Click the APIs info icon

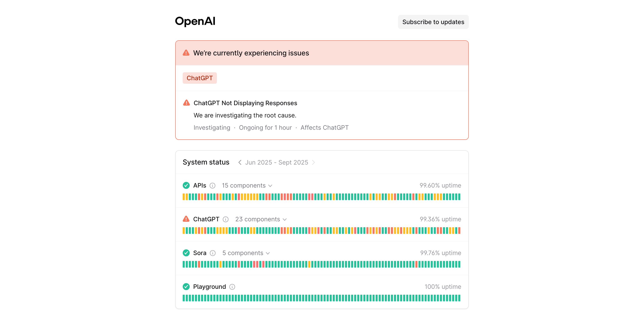click(x=212, y=186)
